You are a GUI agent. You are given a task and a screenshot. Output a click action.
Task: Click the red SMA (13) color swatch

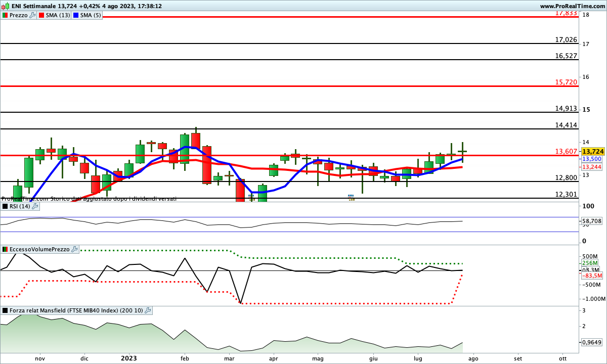click(x=41, y=15)
